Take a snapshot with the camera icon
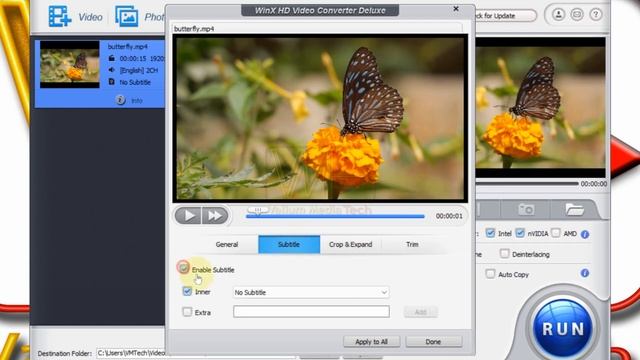Viewport: 640px width, 360px height. (526, 210)
